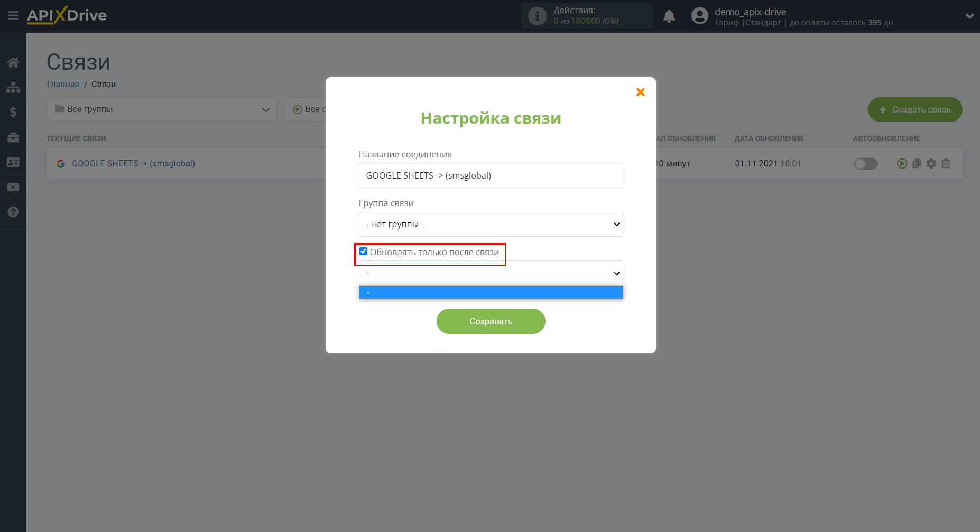Click the connection name input field
The width and height of the screenshot is (980, 532).
click(x=491, y=175)
